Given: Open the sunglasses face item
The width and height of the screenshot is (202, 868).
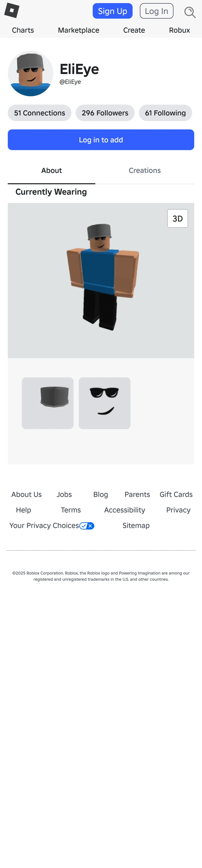Looking at the screenshot, I should [105, 403].
